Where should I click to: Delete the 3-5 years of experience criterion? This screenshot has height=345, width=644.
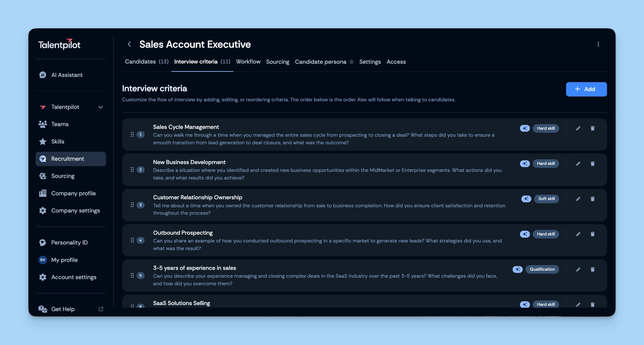[592, 269]
